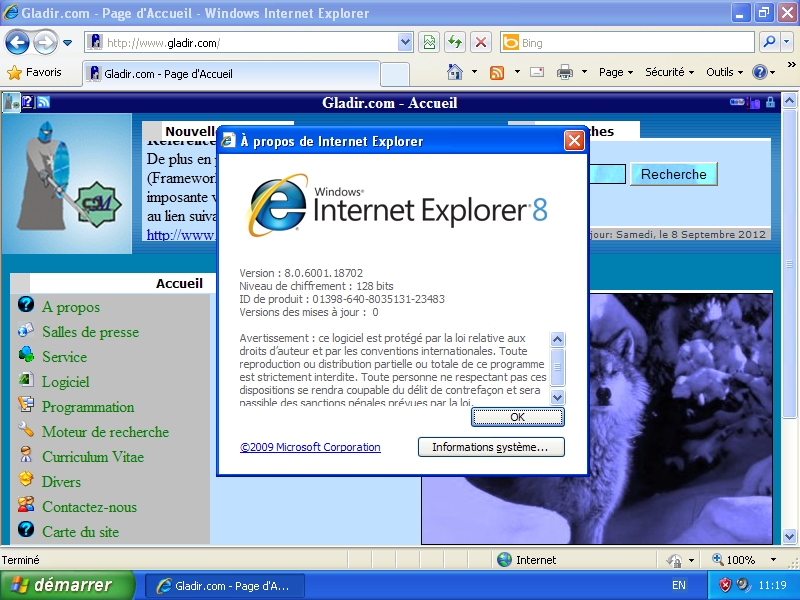Click the Compatibility View icon

[x=429, y=43]
